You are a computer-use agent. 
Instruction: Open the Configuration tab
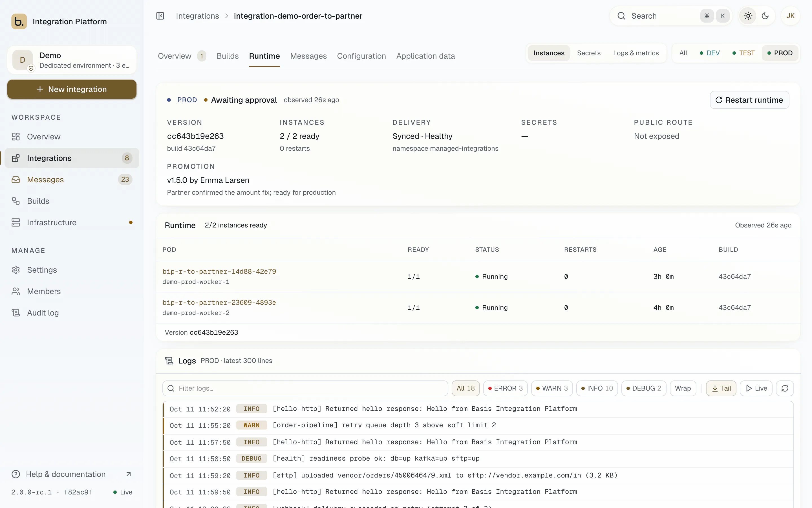[x=361, y=56]
